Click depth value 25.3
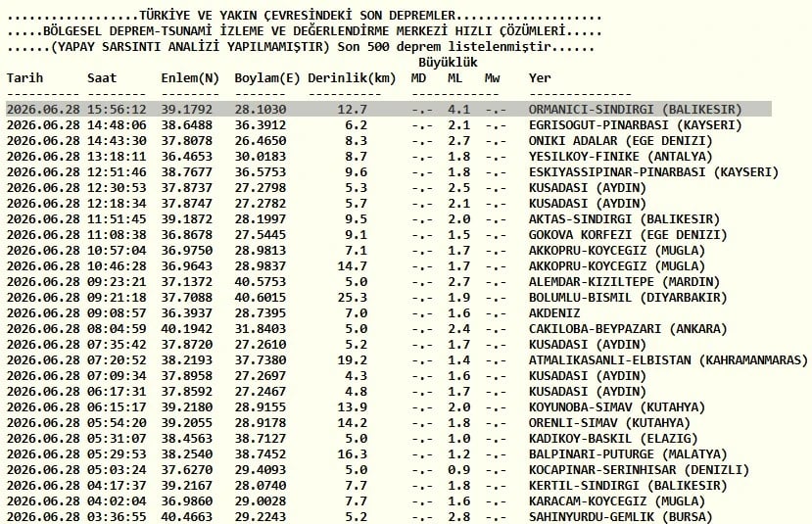Image resolution: width=812 pixels, height=524 pixels. (353, 298)
